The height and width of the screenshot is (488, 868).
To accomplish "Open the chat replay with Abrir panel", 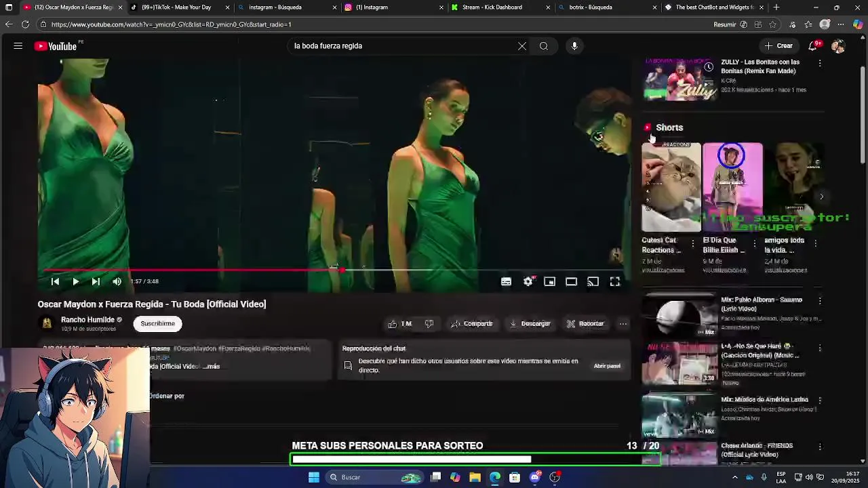I will (x=607, y=366).
